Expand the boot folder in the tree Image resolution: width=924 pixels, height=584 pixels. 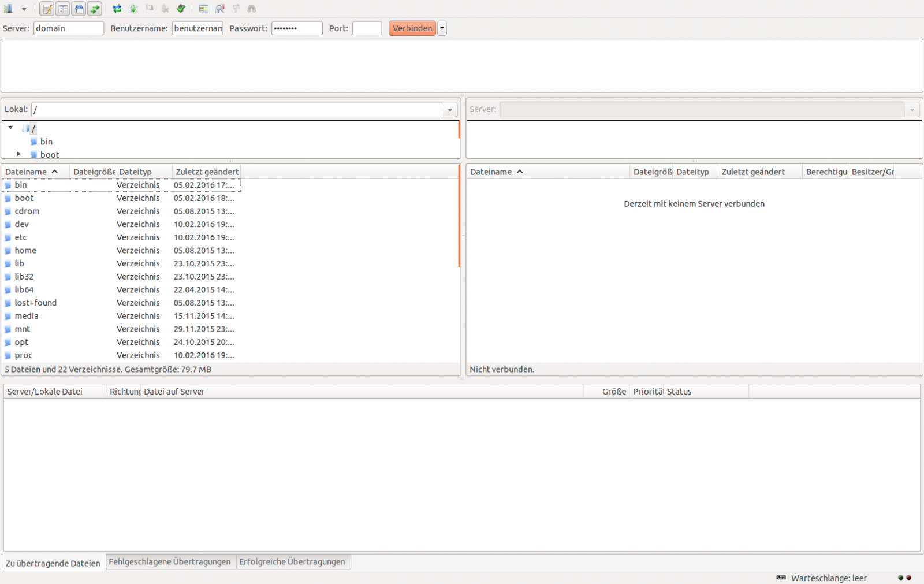pos(19,154)
